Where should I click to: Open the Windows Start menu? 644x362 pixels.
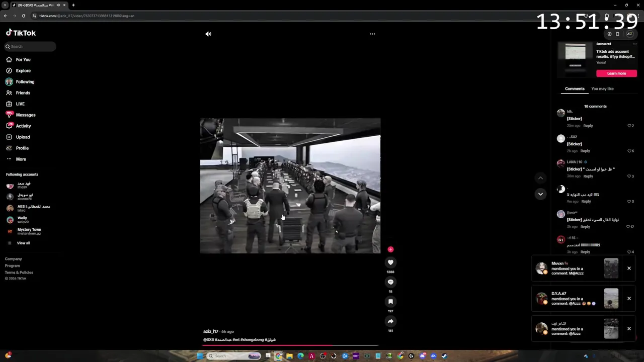pos(200,356)
